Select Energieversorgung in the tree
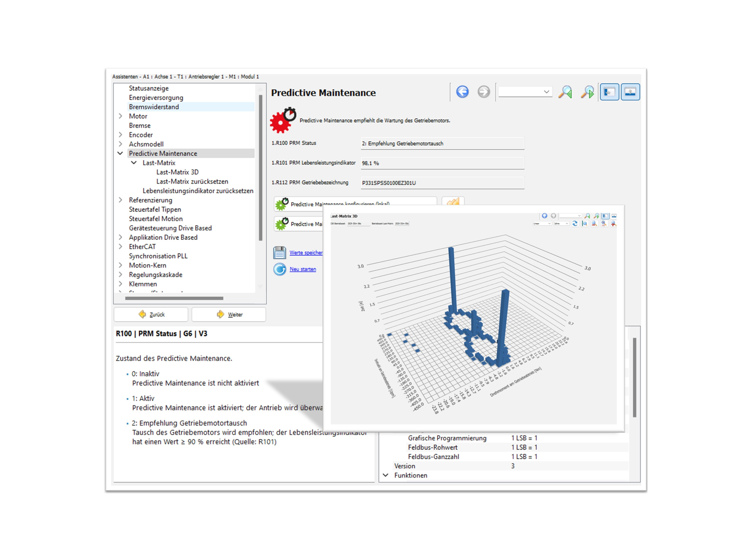The height and width of the screenshot is (560, 751). (x=156, y=97)
